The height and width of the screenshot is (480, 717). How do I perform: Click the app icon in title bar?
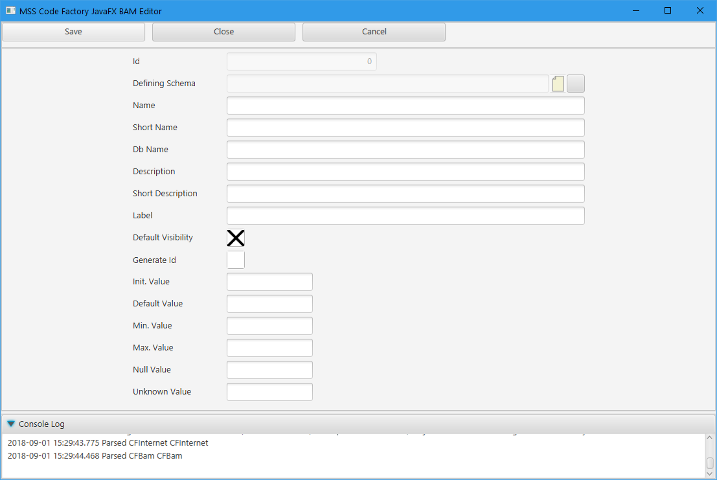coord(9,10)
